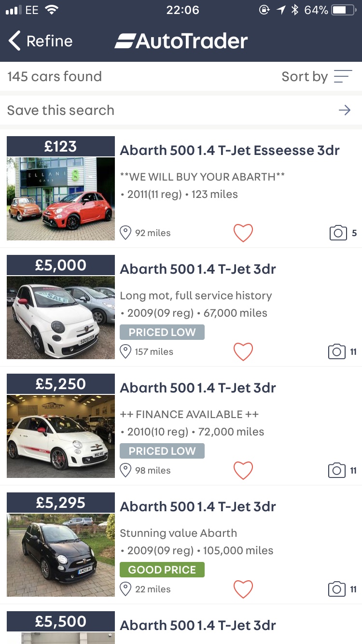Select the PRICED LOW badge on £5,000 car

162,332
